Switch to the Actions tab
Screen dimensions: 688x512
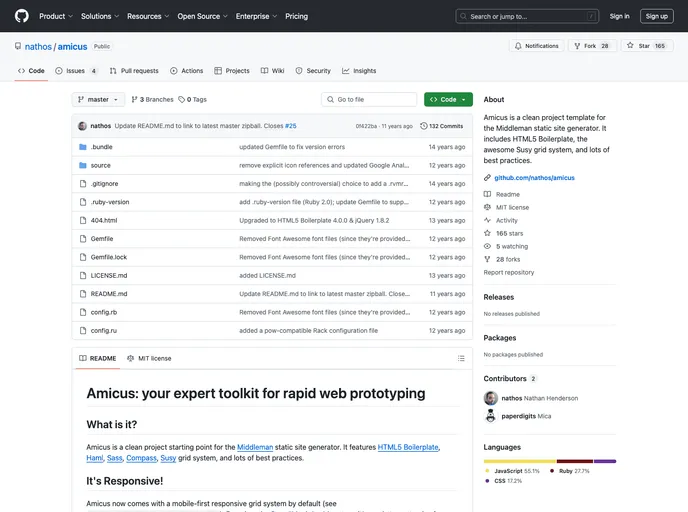(186, 71)
